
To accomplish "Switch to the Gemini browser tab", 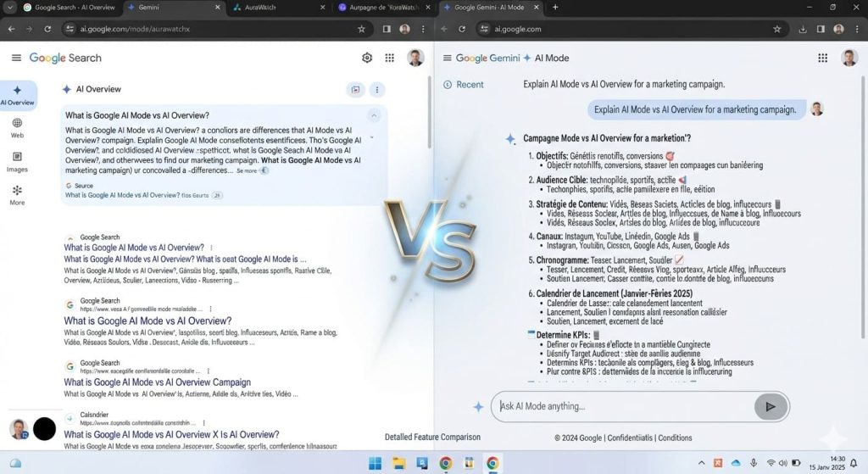I will tap(173, 7).
